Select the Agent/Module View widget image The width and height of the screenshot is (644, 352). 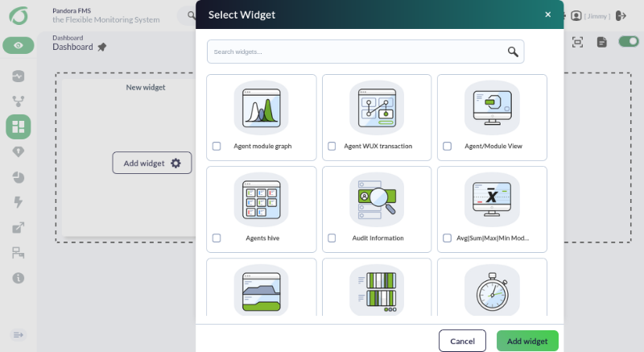pos(492,108)
